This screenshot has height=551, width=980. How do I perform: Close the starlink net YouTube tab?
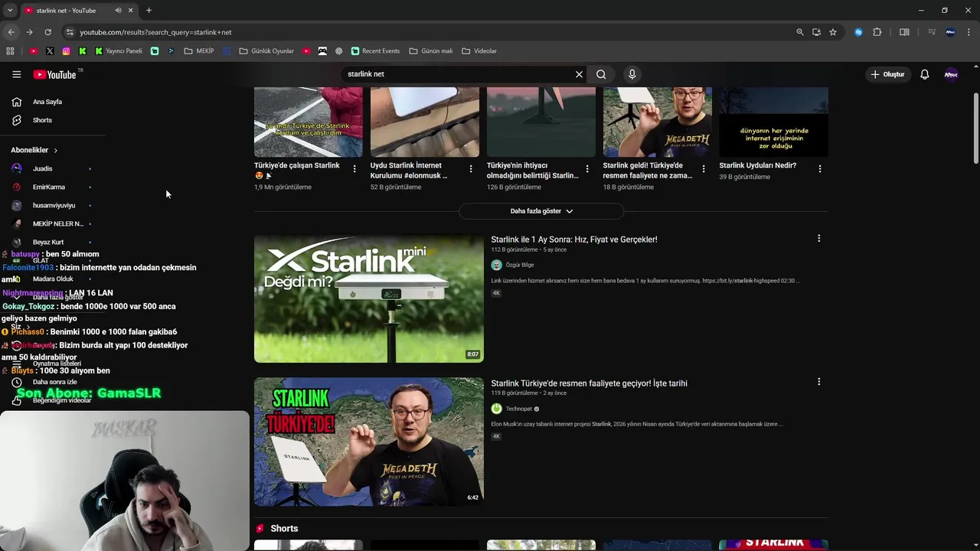(x=130, y=11)
